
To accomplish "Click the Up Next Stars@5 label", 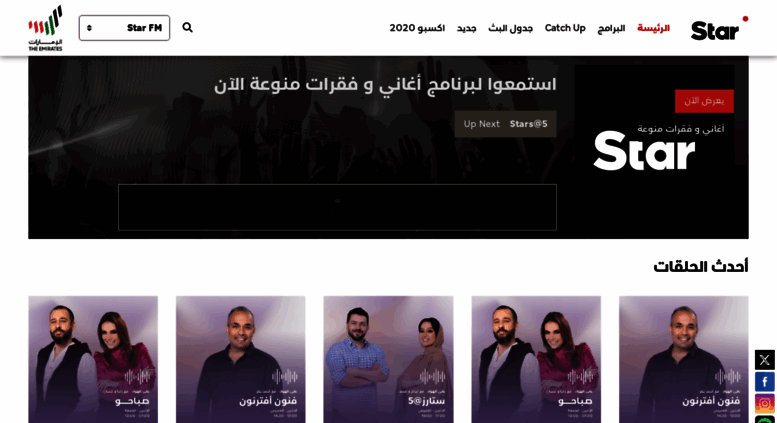I will point(505,124).
